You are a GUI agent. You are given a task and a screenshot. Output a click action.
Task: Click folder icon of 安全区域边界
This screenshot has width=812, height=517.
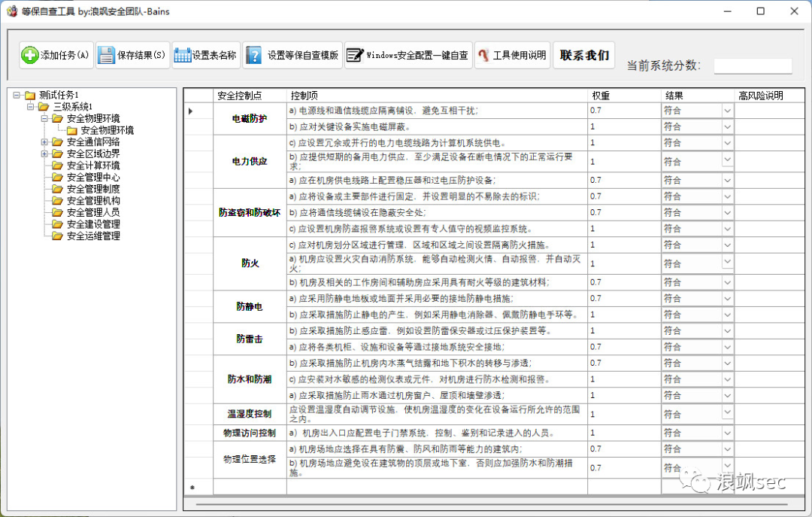point(57,154)
